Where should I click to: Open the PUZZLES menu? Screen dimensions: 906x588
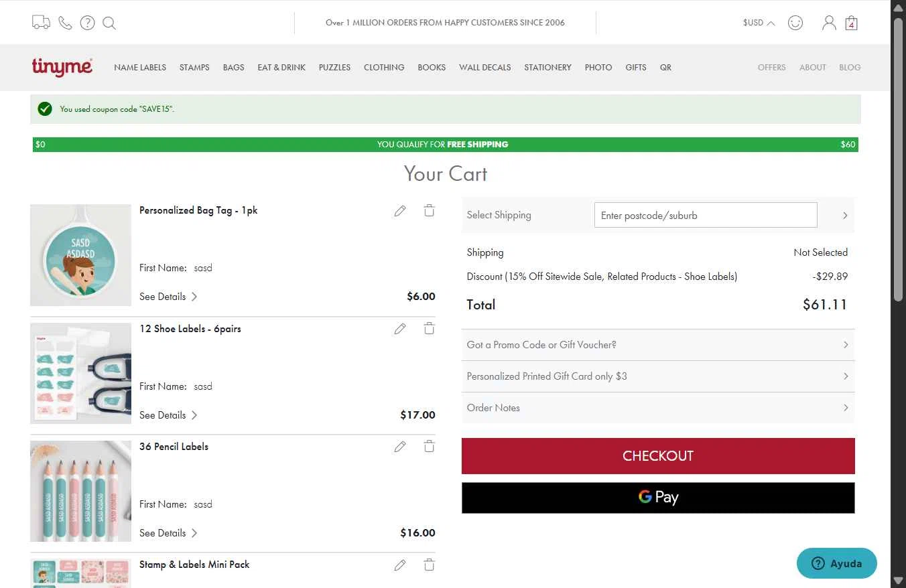(334, 68)
